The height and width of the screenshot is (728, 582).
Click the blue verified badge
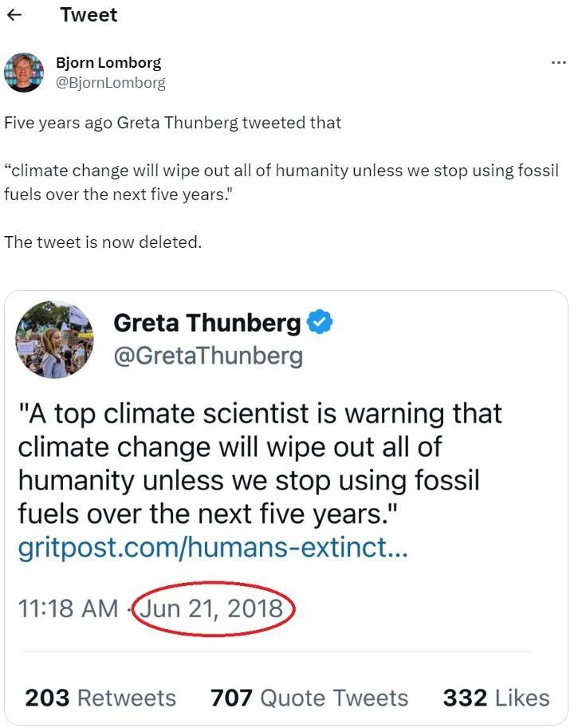320,323
